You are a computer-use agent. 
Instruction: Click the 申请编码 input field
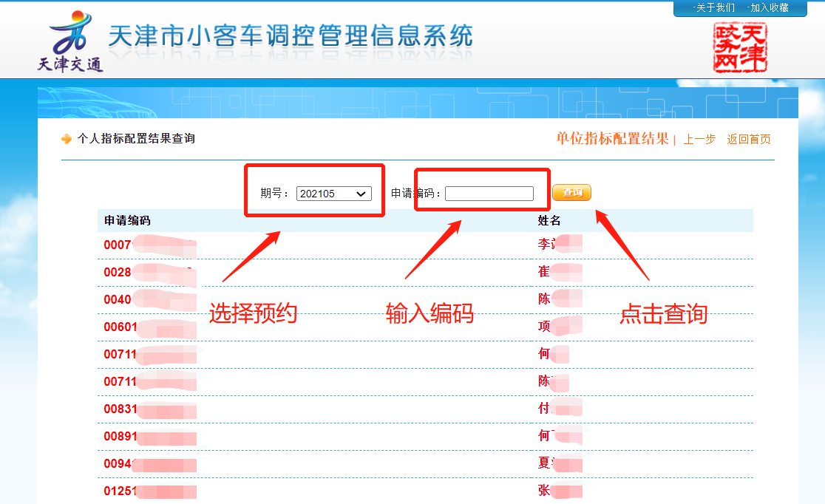coord(489,194)
